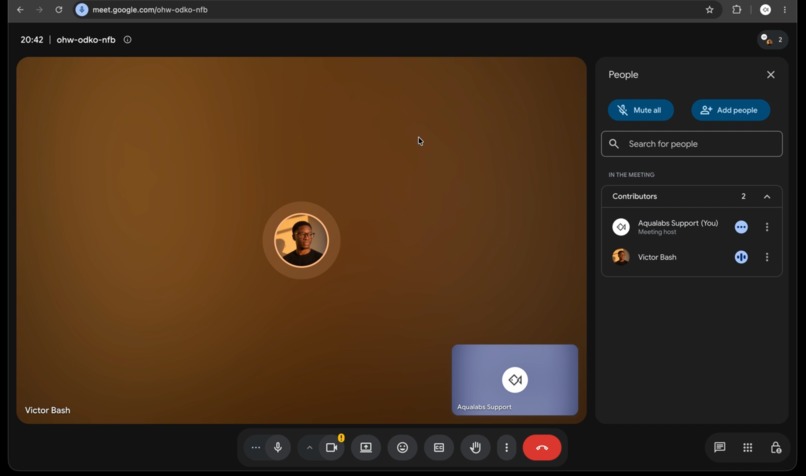The width and height of the screenshot is (806, 476).
Task: Go forward in browser history
Action: tap(40, 10)
